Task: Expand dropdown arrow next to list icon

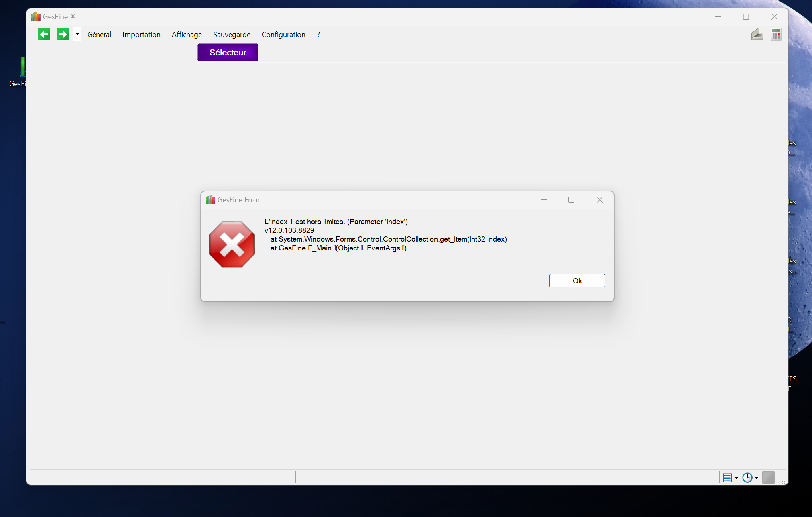Action: (x=736, y=478)
